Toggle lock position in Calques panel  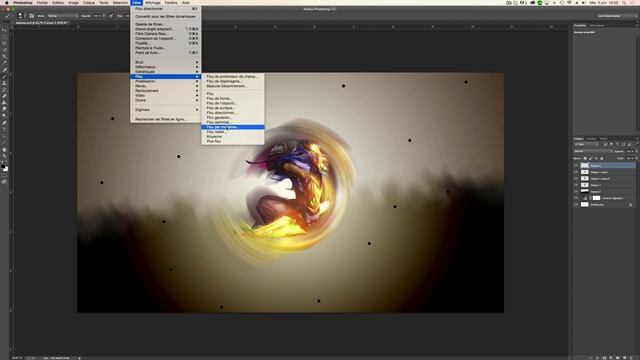[596, 158]
